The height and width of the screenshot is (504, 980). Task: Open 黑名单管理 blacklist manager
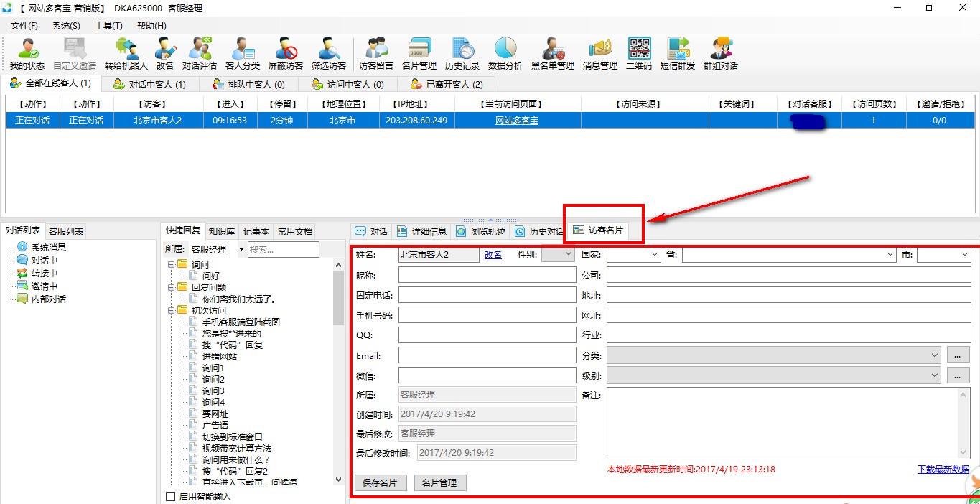tap(552, 53)
